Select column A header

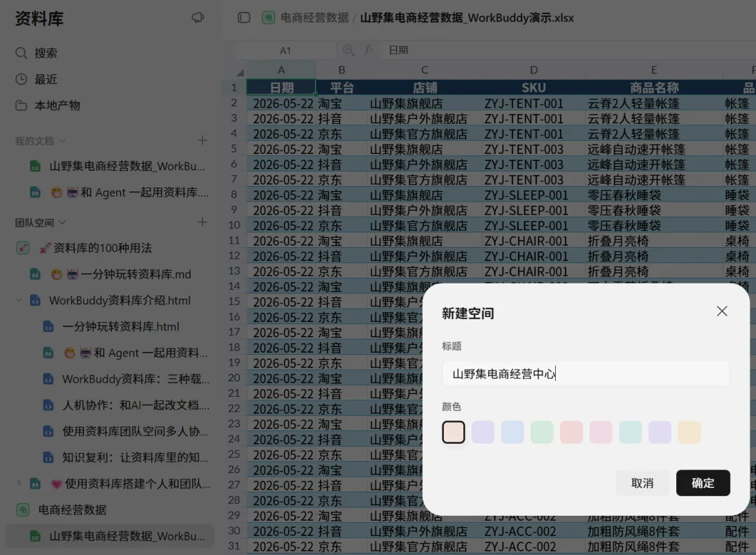tap(281, 70)
